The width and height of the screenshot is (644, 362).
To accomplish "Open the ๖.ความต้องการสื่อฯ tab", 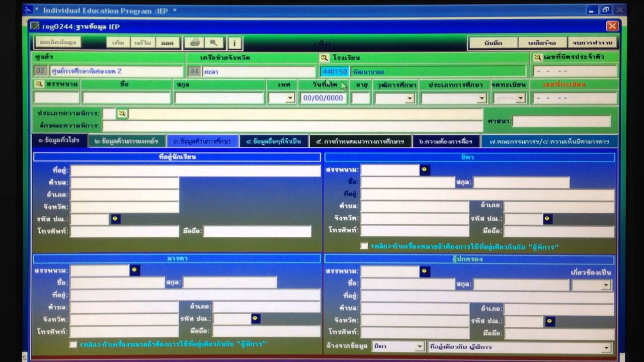I will [445, 141].
